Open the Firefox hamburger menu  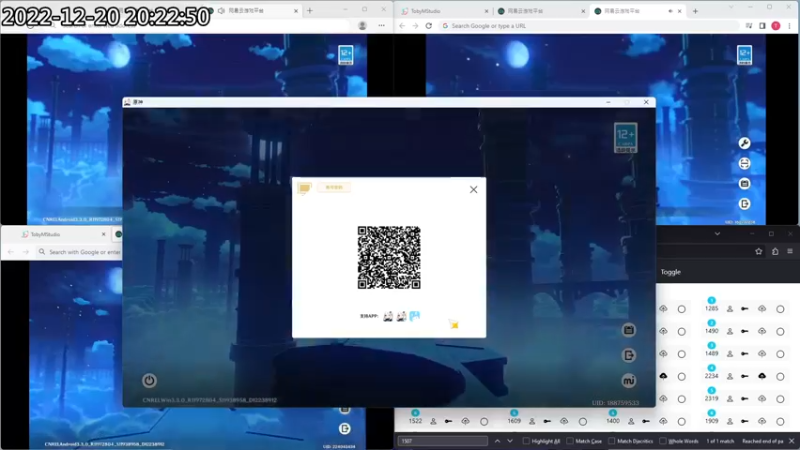tap(790, 252)
